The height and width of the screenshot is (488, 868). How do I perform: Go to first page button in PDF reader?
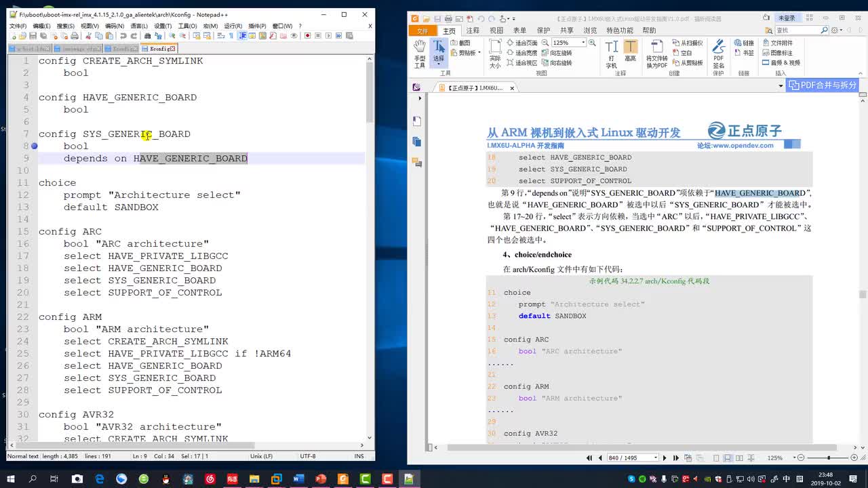[589, 458]
